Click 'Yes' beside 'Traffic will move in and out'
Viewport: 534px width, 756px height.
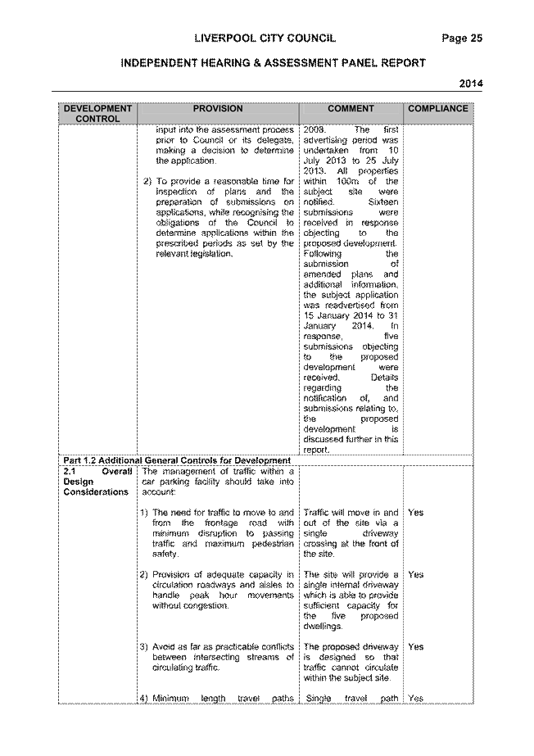coord(415,513)
